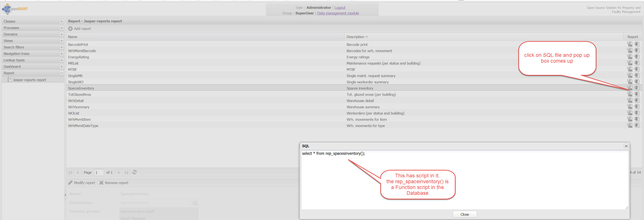Expand the Lookup types panel

click(61, 60)
